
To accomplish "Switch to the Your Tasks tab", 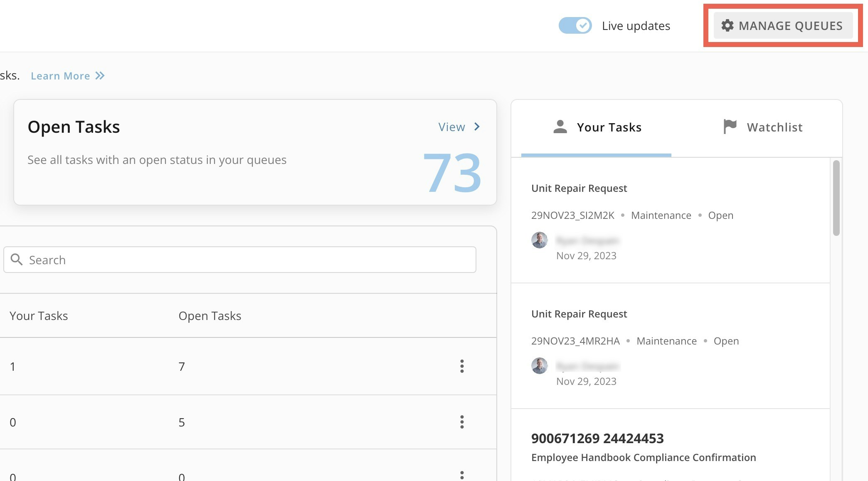I will (x=609, y=127).
